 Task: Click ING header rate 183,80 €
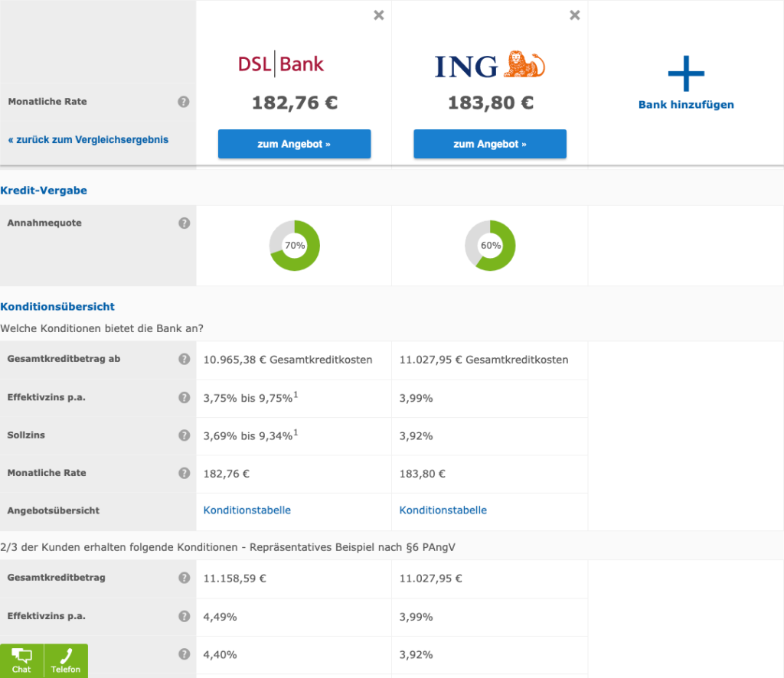pyautogui.click(x=491, y=103)
